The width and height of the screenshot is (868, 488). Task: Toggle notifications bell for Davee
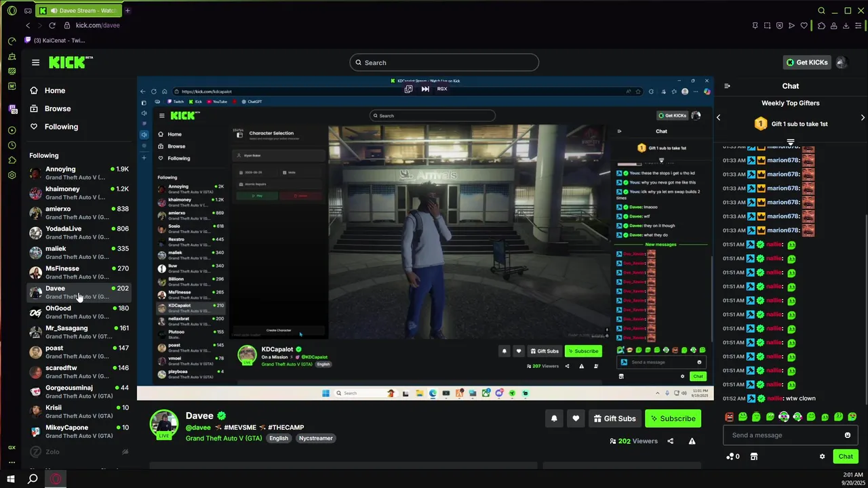(x=554, y=418)
